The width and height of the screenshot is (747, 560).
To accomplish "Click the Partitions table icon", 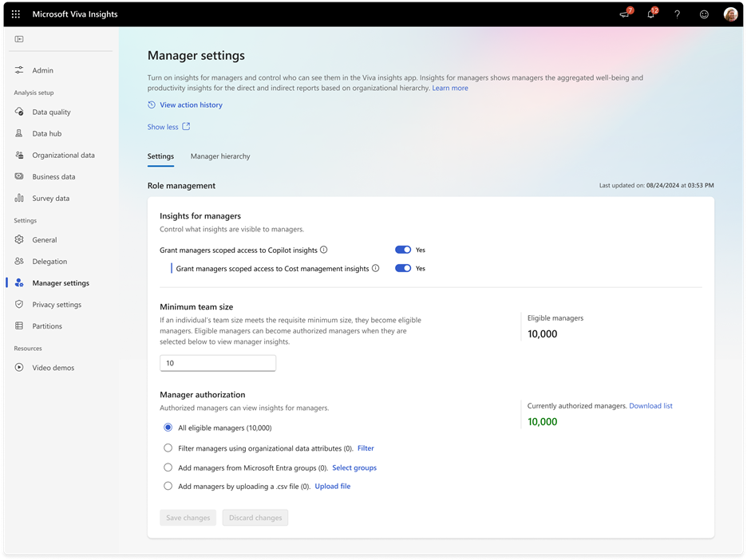I will (19, 325).
